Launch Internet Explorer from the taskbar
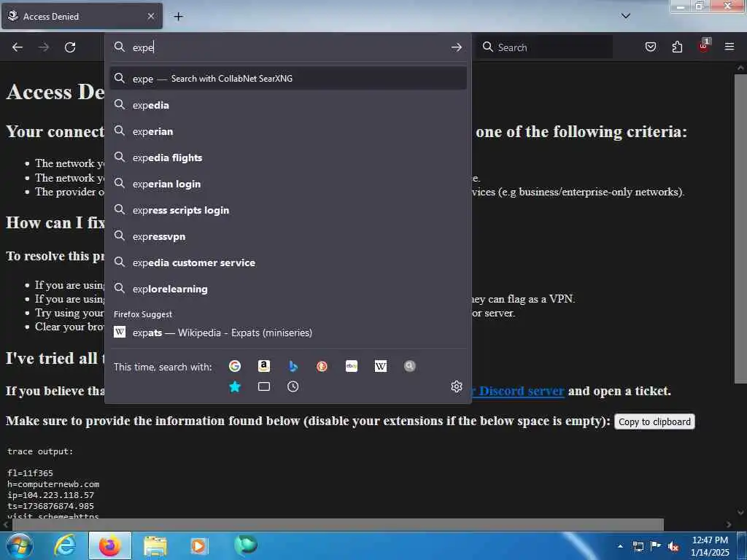Screen dimensions: 747x560 click(65, 545)
